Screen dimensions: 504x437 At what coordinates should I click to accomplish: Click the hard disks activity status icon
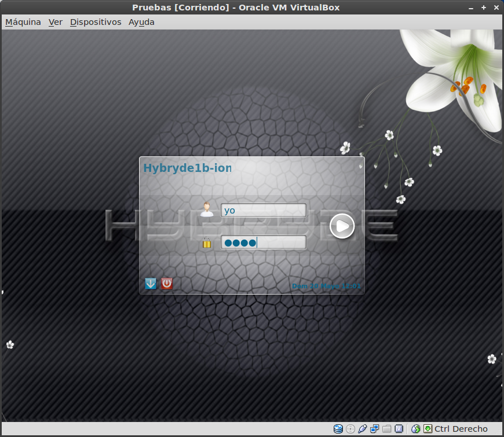(x=338, y=428)
